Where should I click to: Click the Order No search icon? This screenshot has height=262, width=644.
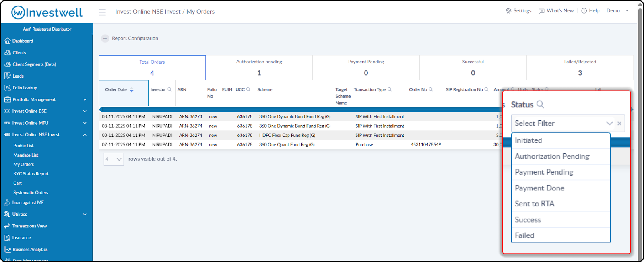click(x=431, y=89)
